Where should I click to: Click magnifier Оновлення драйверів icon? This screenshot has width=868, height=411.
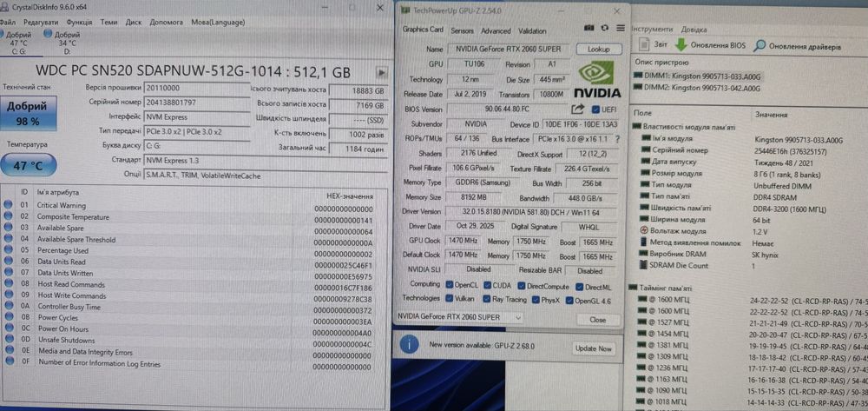(x=760, y=45)
